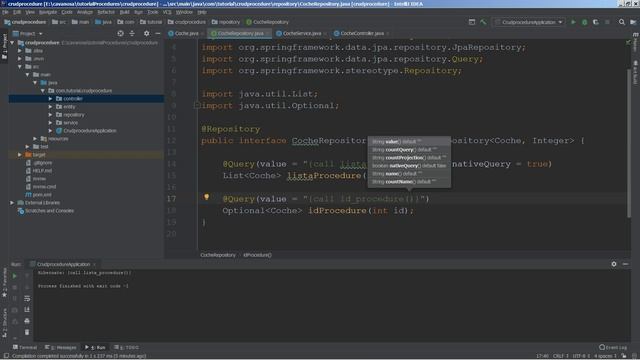This screenshot has height=360, width=640.
Task: Open the CrudprocedureApplication run configuration dropdown
Action: (529, 22)
